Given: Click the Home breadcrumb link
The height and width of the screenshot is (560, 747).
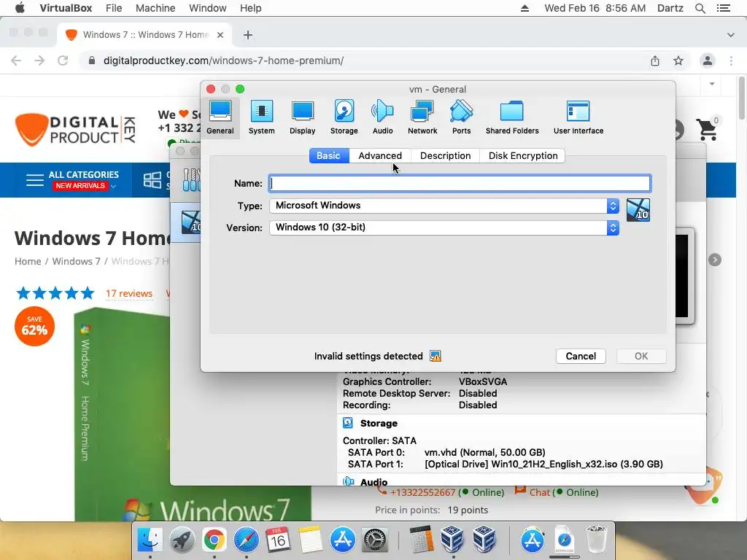Looking at the screenshot, I should (x=28, y=261).
